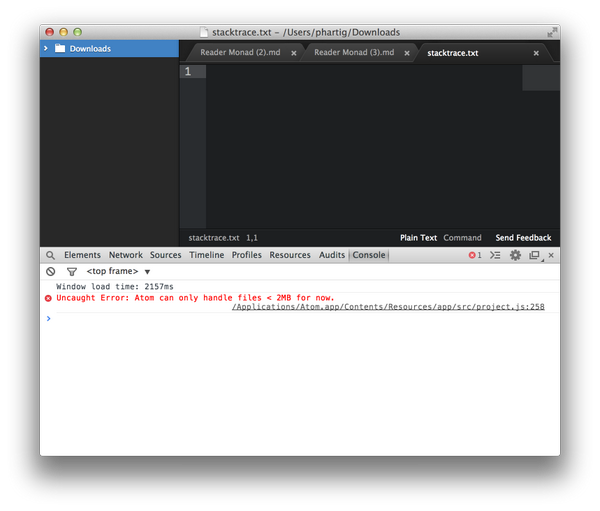Undock DevTools into separate window icon
Viewport: 600px width, 511px height.
535,255
